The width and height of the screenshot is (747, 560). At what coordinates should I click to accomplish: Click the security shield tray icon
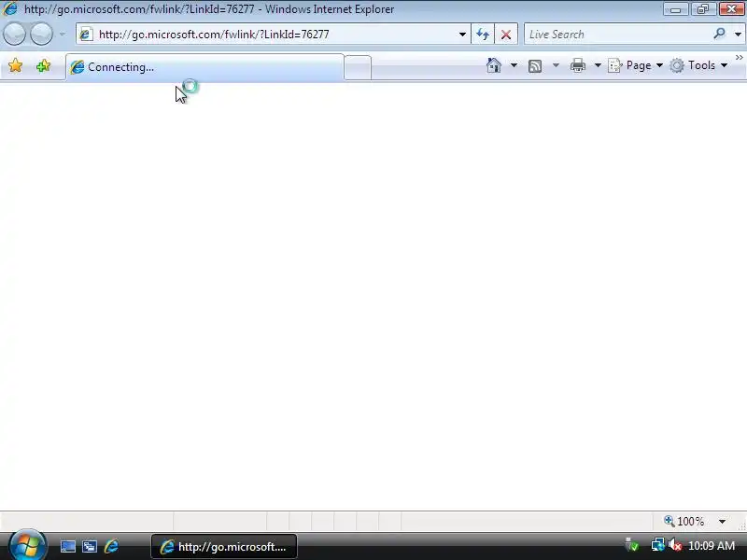(x=632, y=545)
